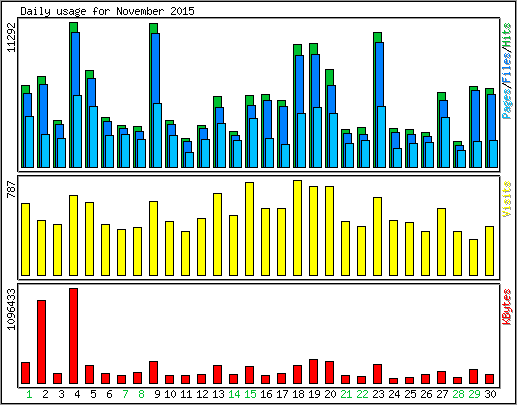Click the chart title Daily usage for November 2015

(x=107, y=11)
